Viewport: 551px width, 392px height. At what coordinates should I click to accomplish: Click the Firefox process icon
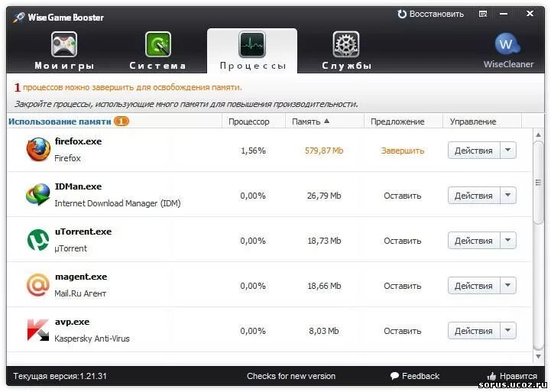click(38, 150)
